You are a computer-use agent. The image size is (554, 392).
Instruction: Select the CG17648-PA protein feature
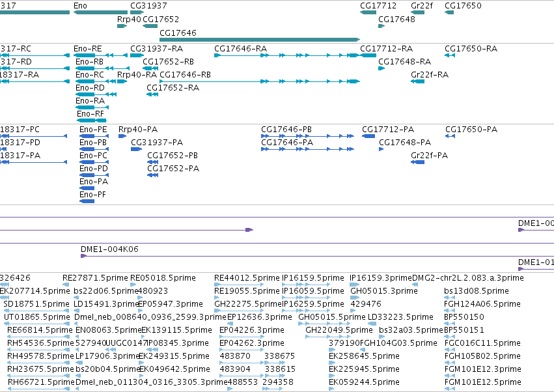381,149
